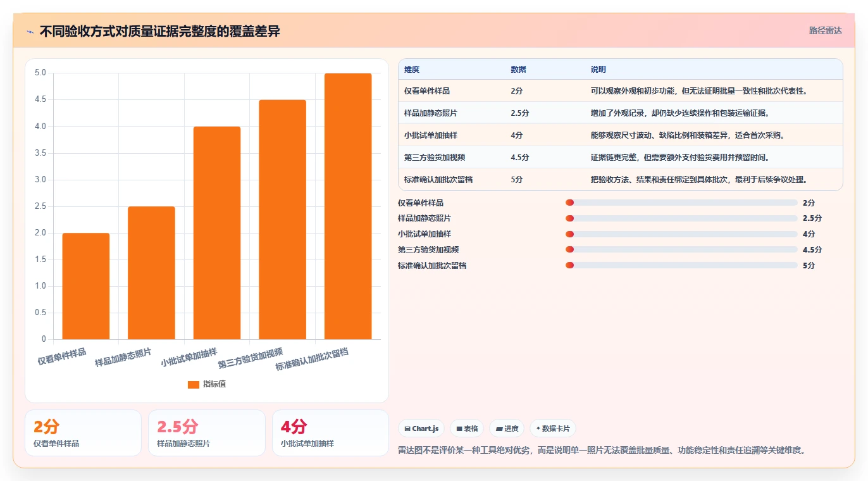Click description starting 可以观察外观和初步功能
868x481 pixels.
(699, 91)
